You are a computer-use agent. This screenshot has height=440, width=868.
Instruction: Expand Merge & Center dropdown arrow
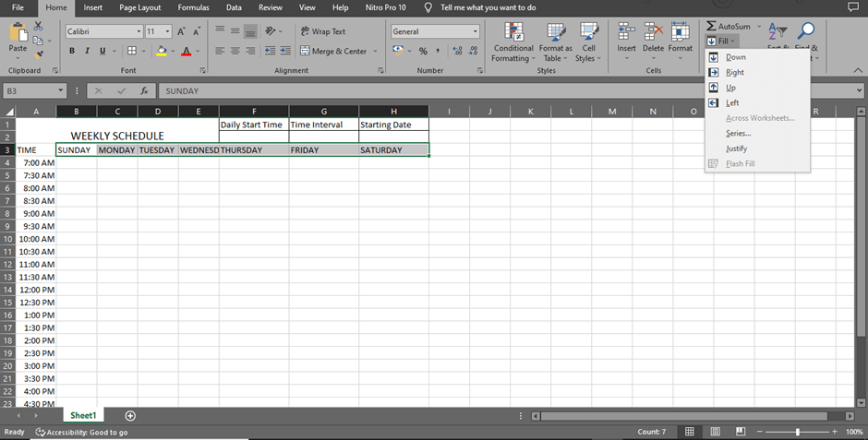tap(375, 51)
